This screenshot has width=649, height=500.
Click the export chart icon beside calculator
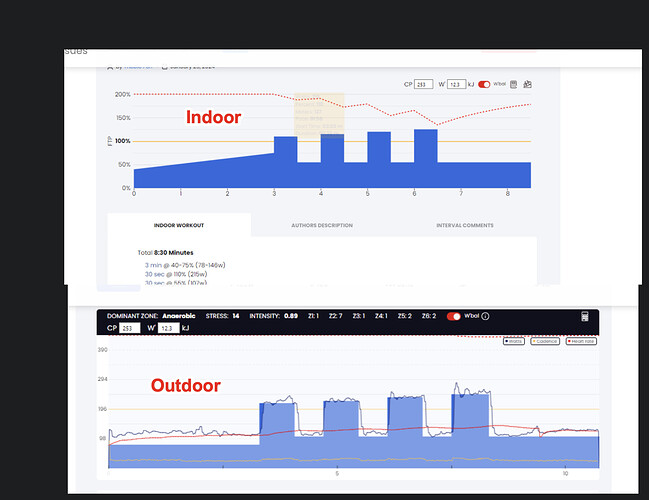coord(527,84)
